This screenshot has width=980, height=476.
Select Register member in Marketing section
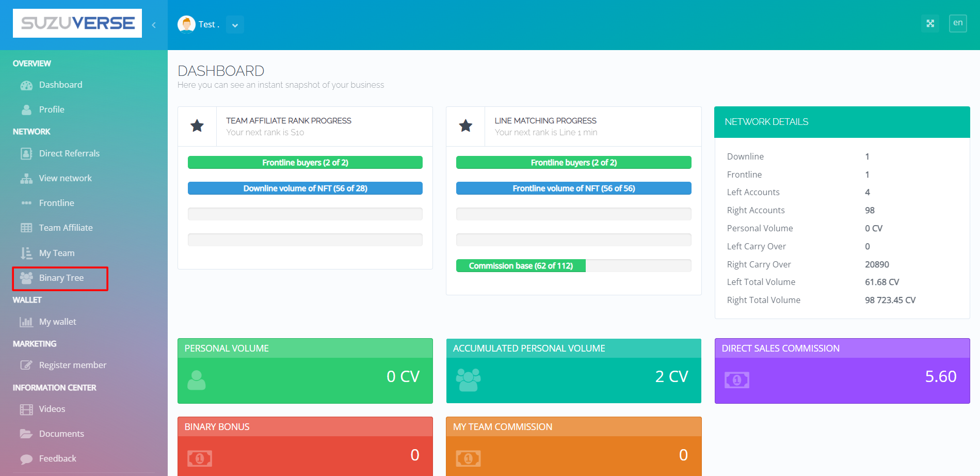click(72, 366)
